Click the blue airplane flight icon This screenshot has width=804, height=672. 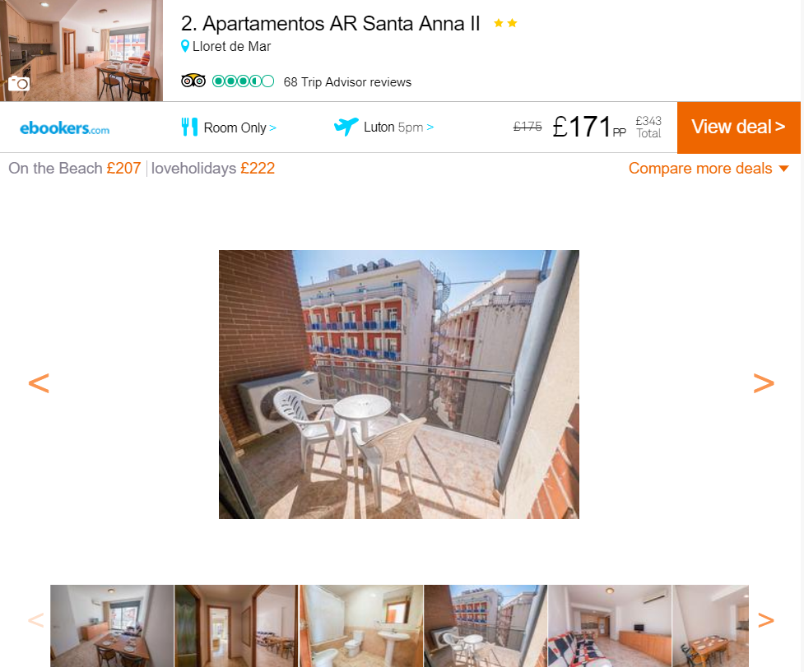[x=346, y=126]
